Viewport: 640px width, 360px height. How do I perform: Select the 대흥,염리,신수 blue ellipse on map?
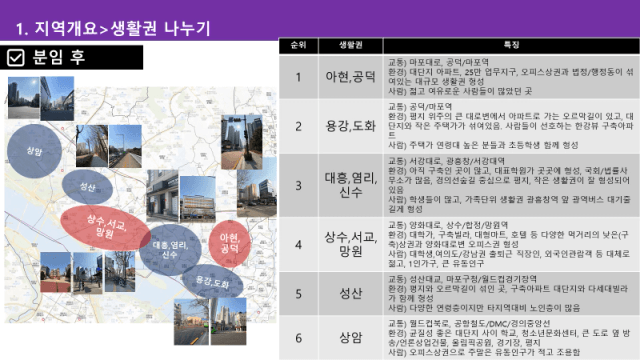click(170, 250)
